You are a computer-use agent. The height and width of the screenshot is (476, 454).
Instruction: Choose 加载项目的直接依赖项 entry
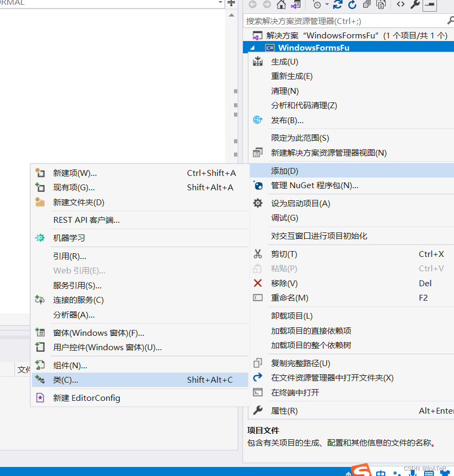[352, 330]
